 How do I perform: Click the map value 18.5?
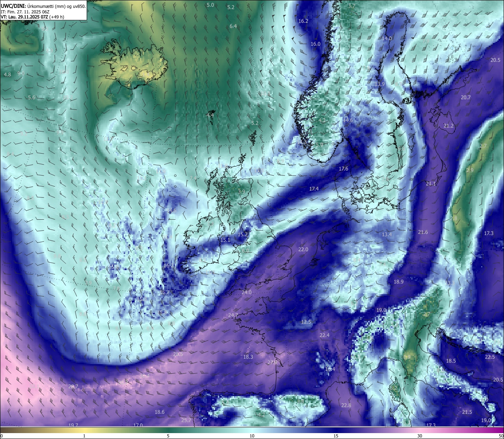pos(451,361)
